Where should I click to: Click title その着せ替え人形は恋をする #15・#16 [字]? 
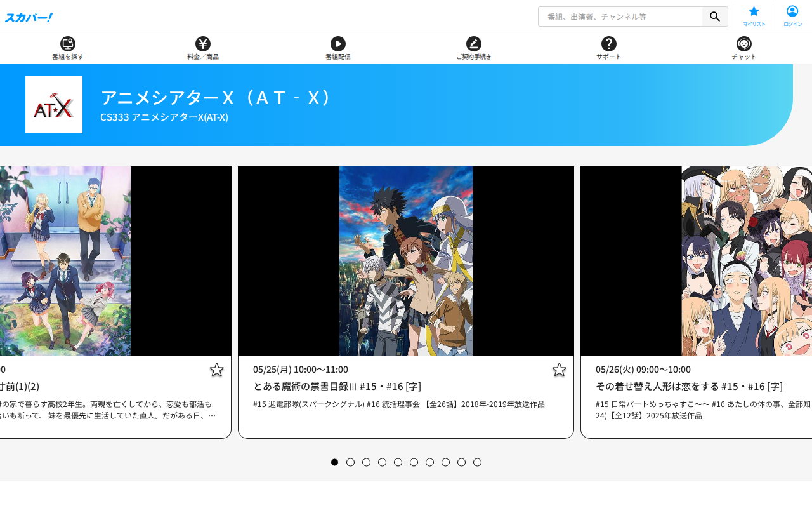(689, 386)
